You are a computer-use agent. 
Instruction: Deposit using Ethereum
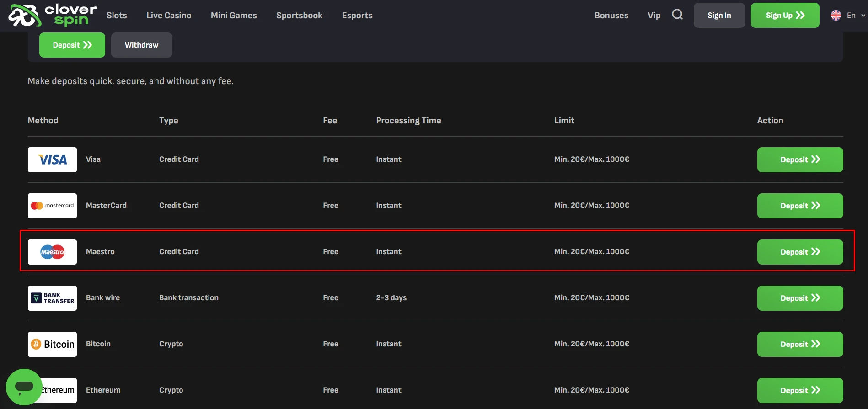click(x=800, y=390)
